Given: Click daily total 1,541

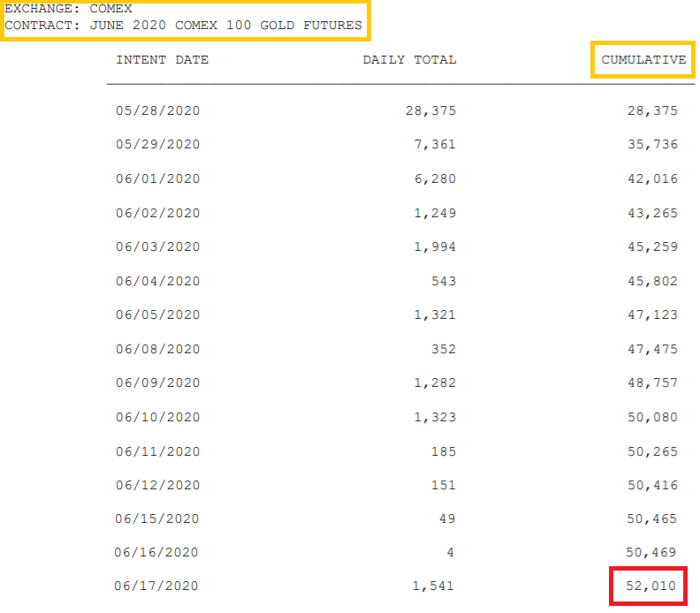Looking at the screenshot, I should 432,586.
